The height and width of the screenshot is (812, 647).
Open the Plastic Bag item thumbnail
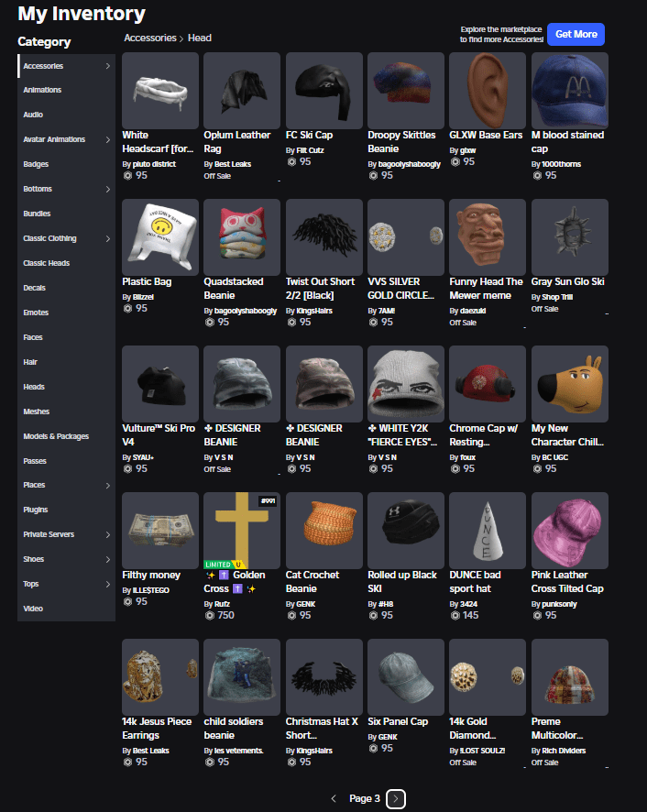[160, 236]
